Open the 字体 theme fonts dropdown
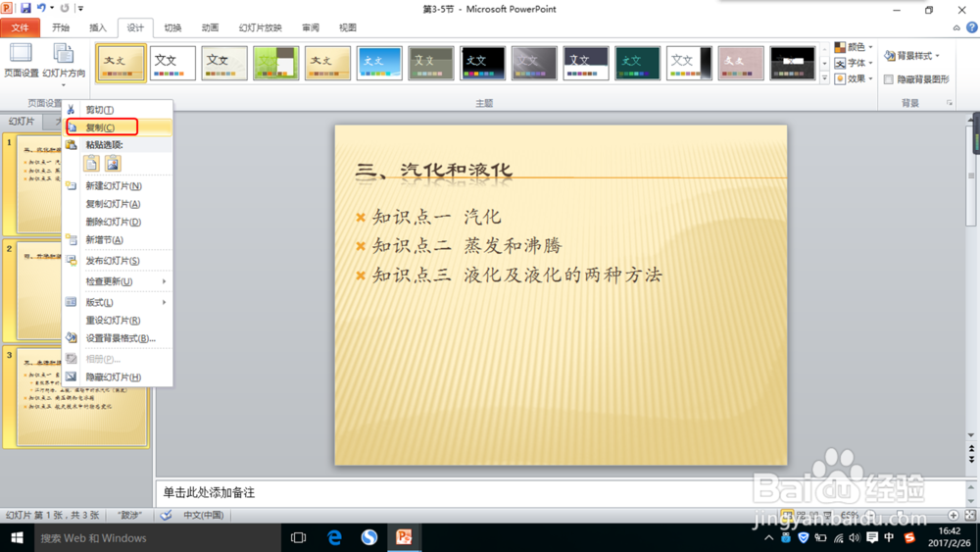980x552 pixels. pyautogui.click(x=854, y=63)
